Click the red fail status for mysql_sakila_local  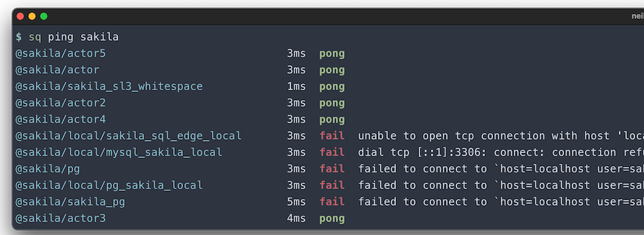tap(332, 152)
